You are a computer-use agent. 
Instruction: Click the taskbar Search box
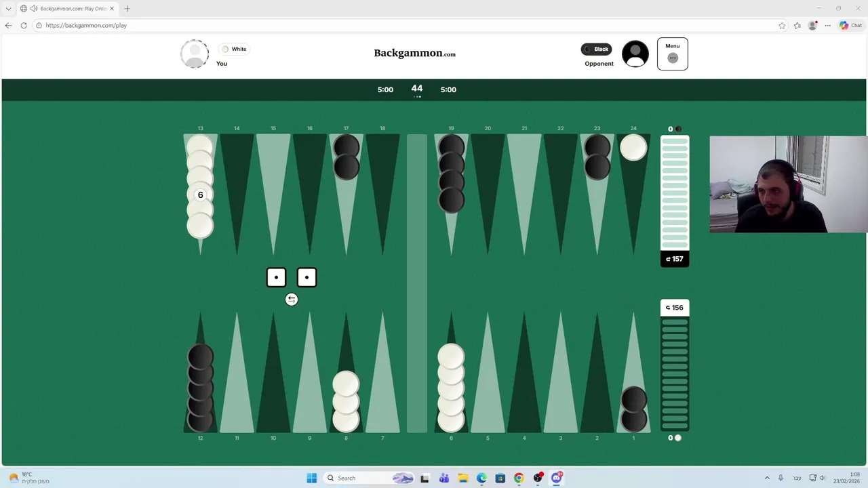(x=369, y=478)
